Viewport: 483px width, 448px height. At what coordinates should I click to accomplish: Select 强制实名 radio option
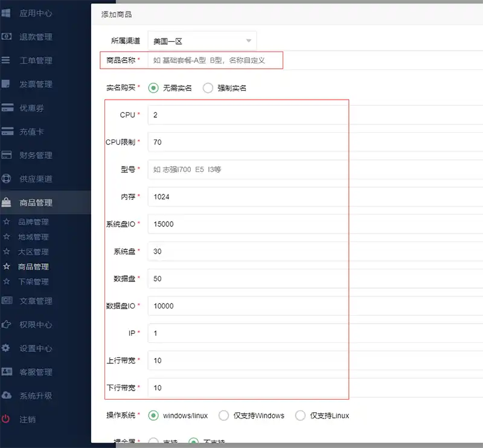208,88
